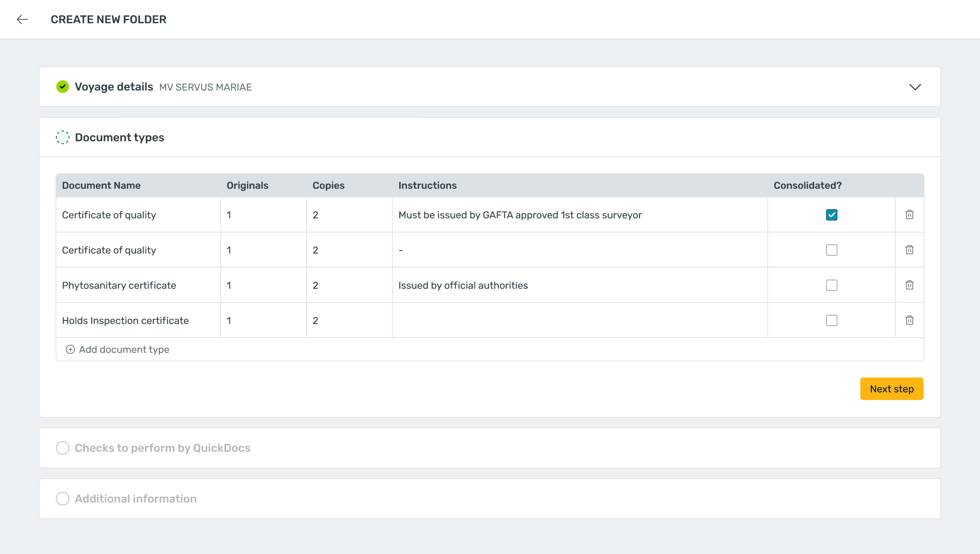Check Consolidated for second Certificate of quality
Screen dimensions: 980x554
point(831,250)
